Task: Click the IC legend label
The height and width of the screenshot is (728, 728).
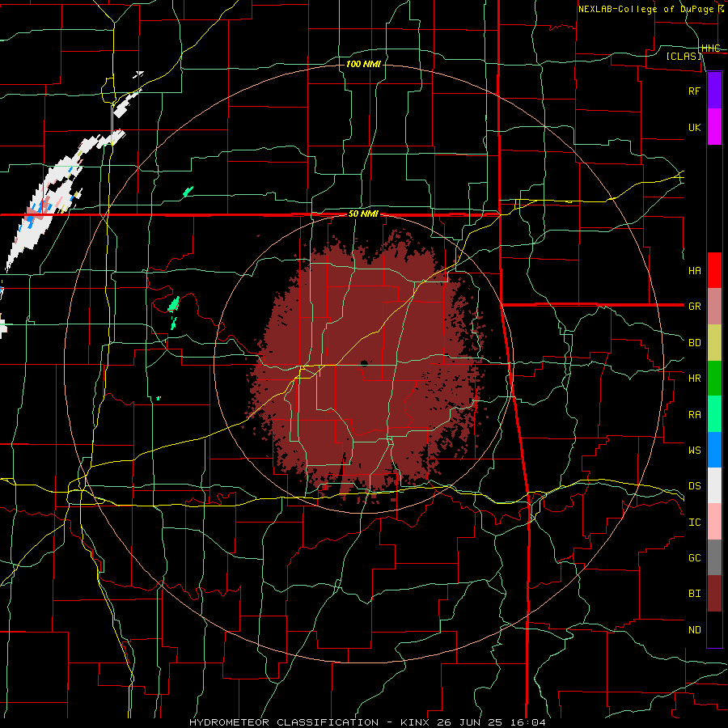Action: [694, 522]
